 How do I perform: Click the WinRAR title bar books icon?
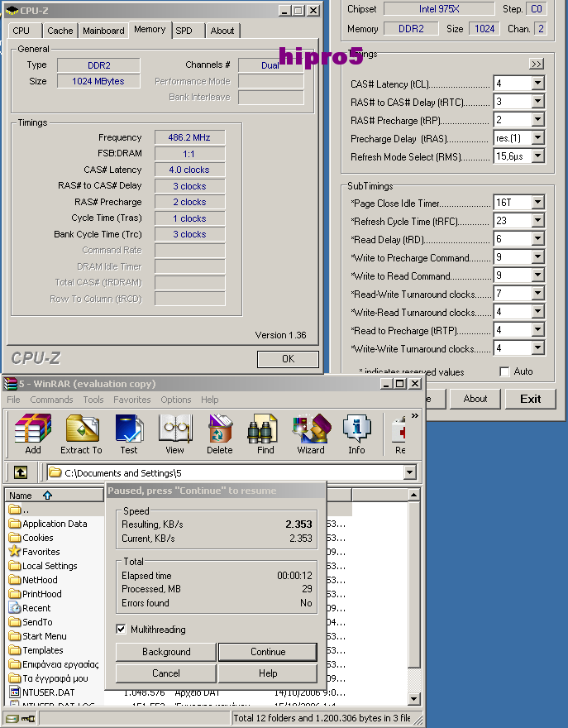pos(10,384)
